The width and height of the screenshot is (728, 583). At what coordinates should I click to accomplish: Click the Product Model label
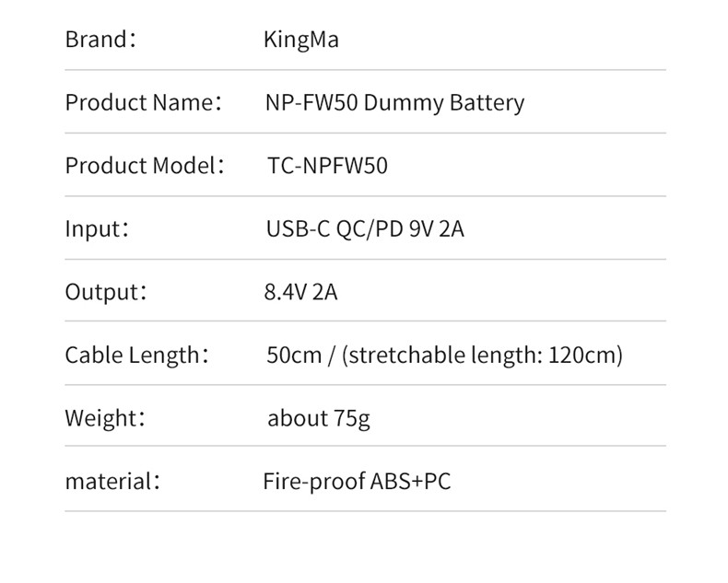(x=145, y=165)
